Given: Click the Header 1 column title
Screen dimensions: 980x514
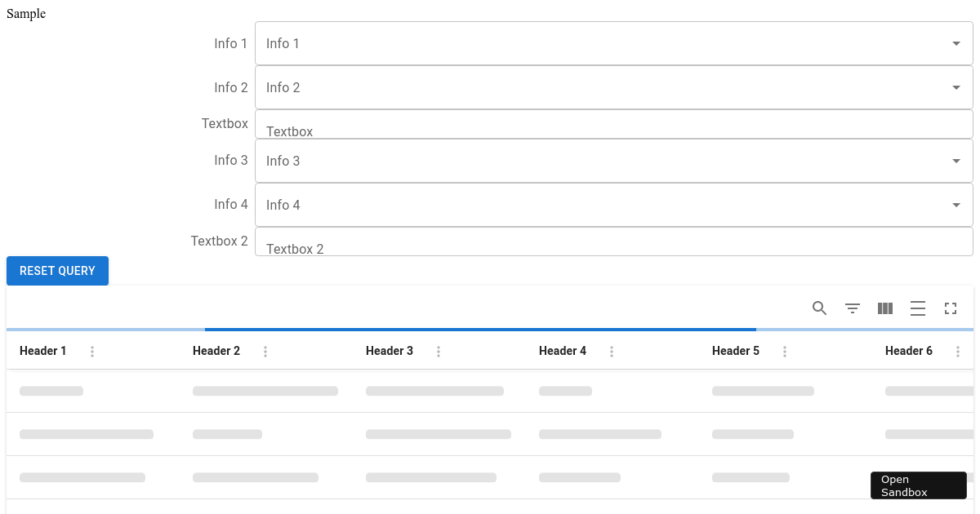Looking at the screenshot, I should pyautogui.click(x=43, y=352).
